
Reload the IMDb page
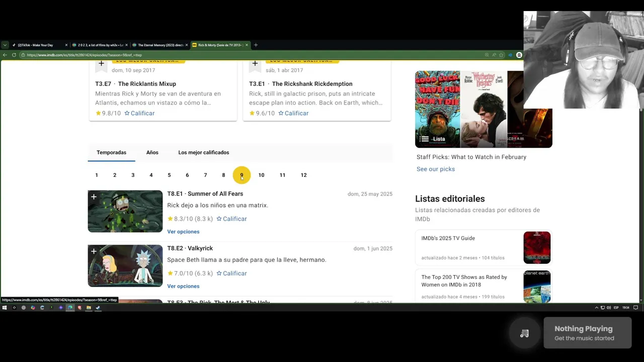tap(14, 55)
